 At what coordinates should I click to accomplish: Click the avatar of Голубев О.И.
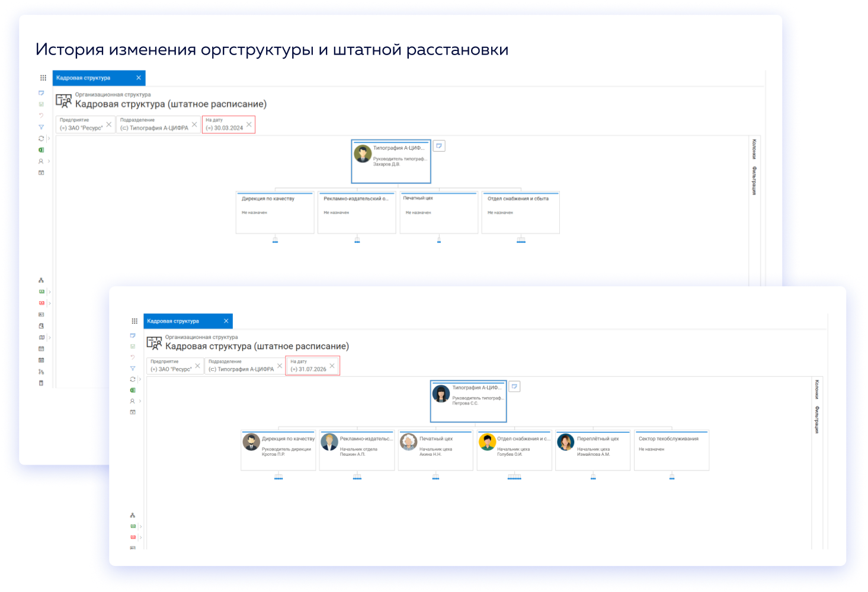click(x=487, y=442)
